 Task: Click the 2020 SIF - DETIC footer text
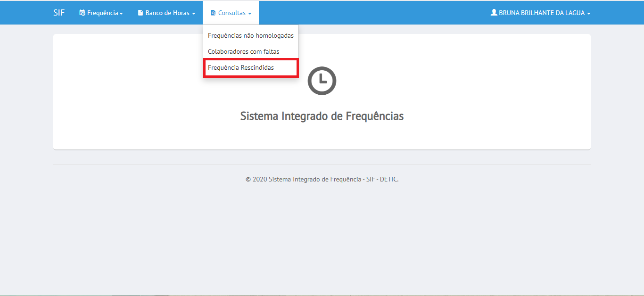tap(322, 179)
